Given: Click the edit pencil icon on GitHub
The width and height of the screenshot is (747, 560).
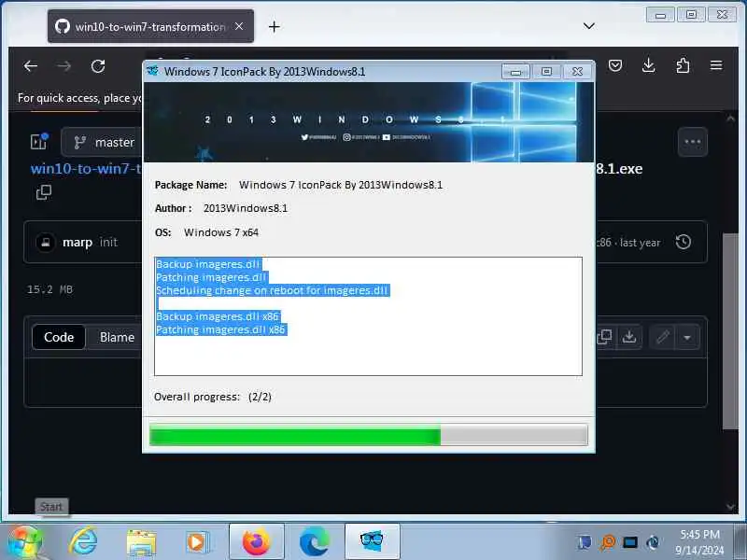Looking at the screenshot, I should point(663,337).
